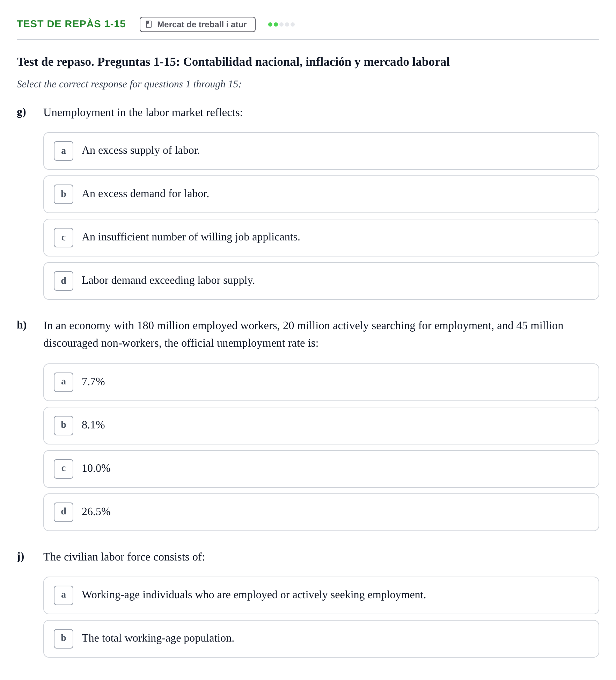616x680 pixels.
Task: Open the Mercat de treball i atur tag
Action: [198, 24]
